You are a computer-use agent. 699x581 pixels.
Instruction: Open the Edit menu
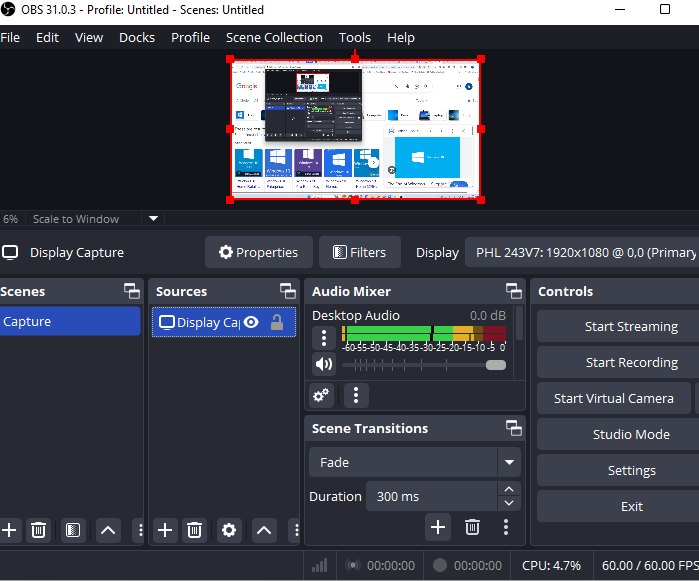pos(47,37)
